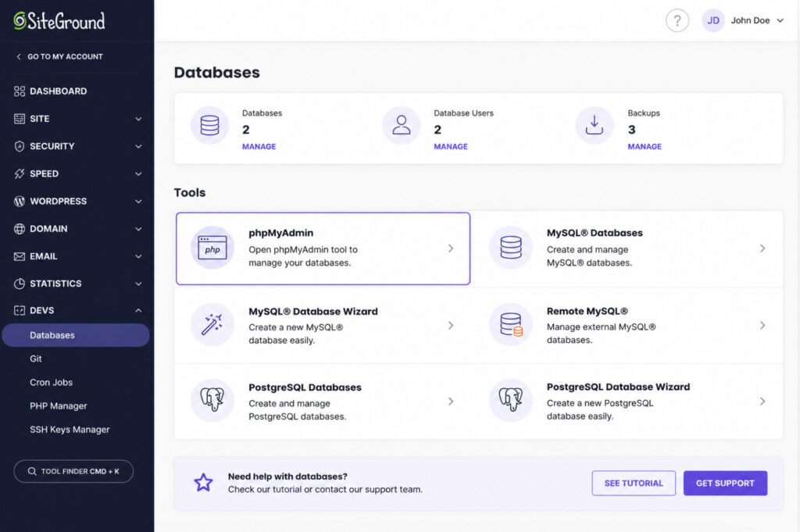Expand the Domain menu chevron

pyautogui.click(x=138, y=229)
